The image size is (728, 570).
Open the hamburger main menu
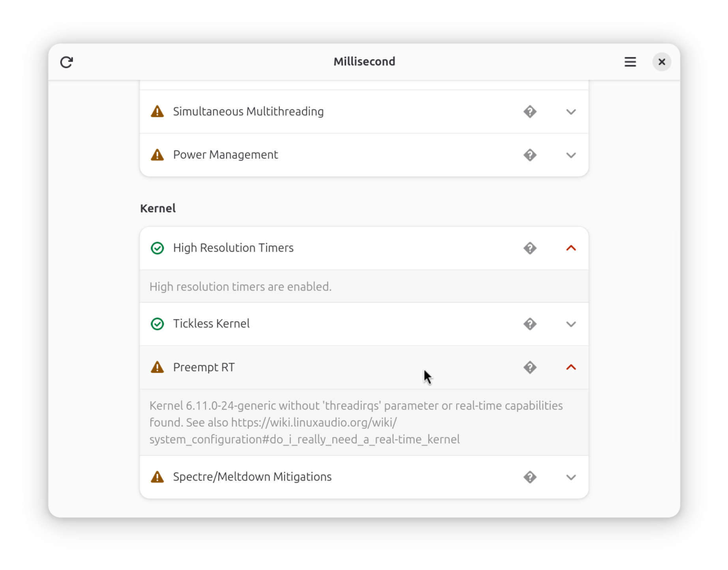630,62
